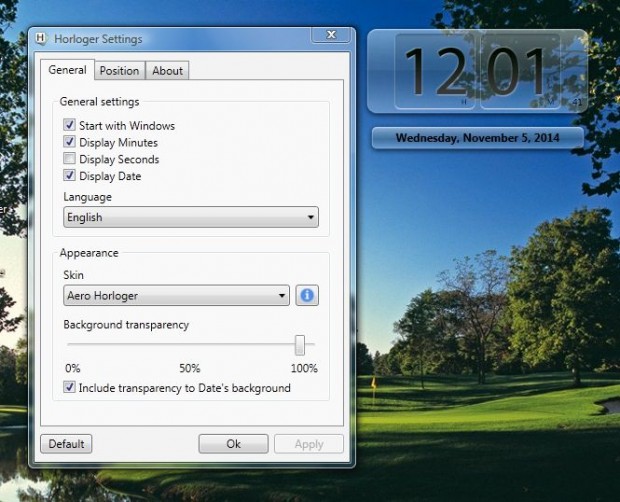
Task: Enable the Display Seconds checkbox
Action: click(70, 159)
